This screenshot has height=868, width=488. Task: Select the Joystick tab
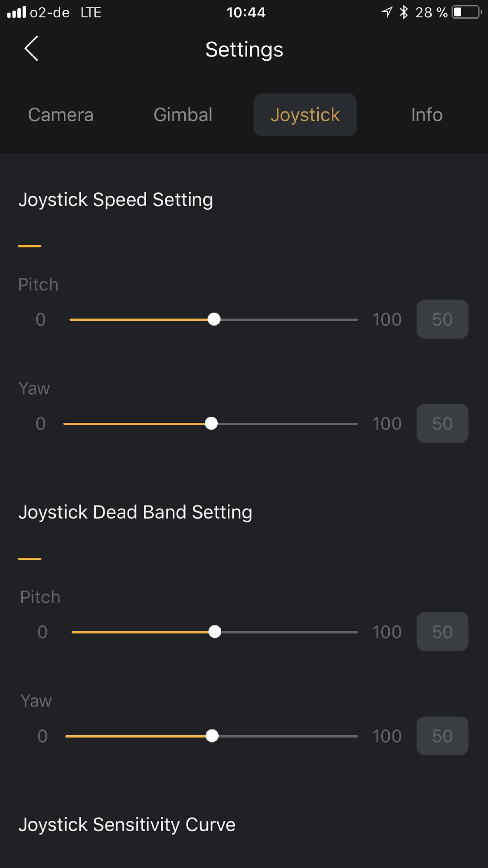[x=305, y=115]
